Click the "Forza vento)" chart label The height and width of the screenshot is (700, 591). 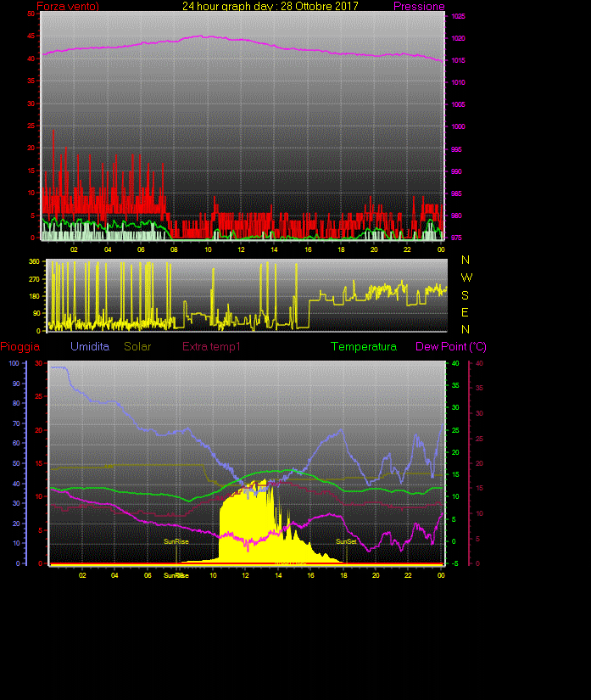click(x=68, y=6)
